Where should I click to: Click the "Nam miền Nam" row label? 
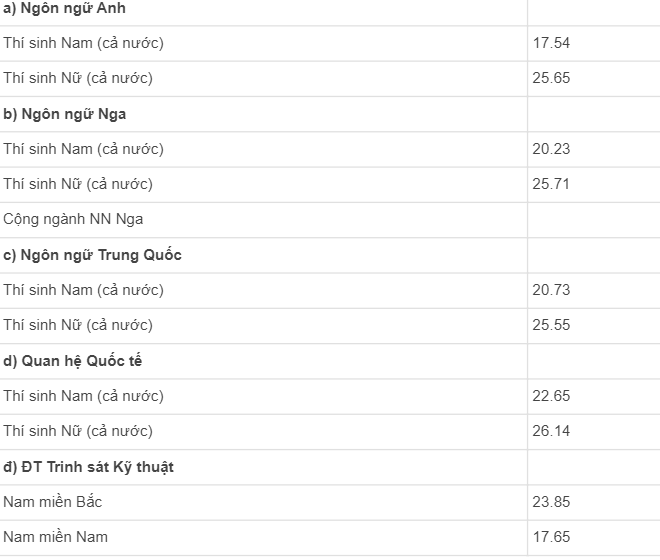coord(55,537)
